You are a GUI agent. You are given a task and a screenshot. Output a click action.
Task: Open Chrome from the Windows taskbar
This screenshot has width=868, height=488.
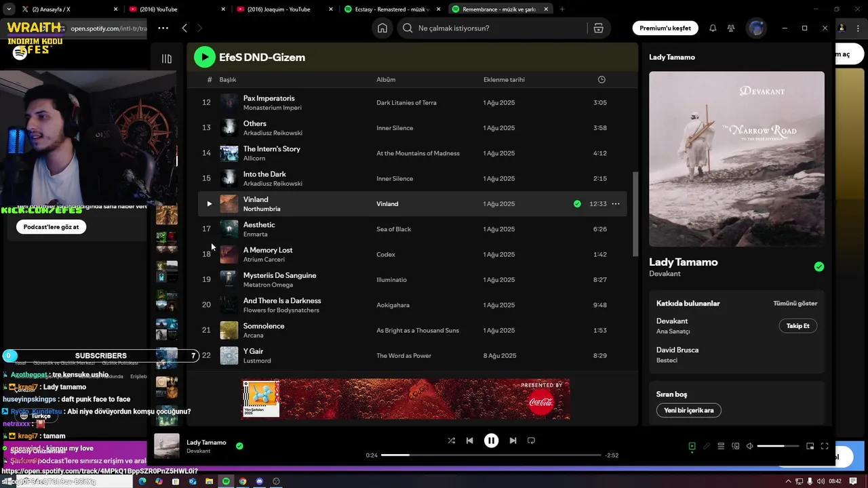point(242,481)
